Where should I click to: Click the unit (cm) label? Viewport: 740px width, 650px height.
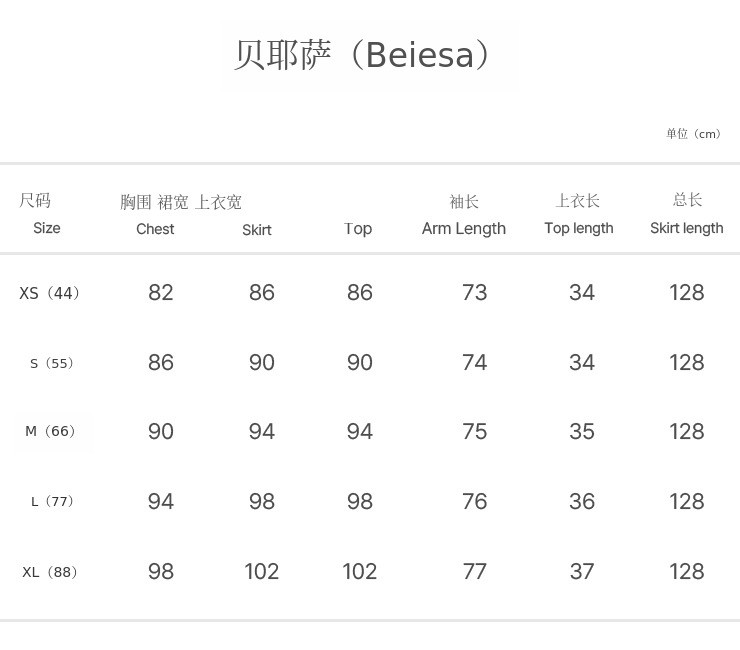pos(694,134)
